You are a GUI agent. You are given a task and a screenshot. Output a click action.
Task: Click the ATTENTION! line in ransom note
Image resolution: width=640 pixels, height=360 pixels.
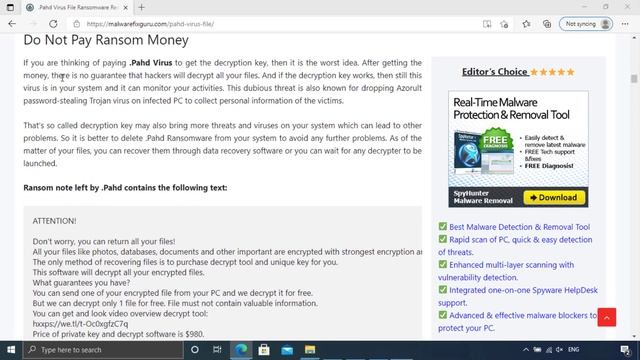(54, 221)
